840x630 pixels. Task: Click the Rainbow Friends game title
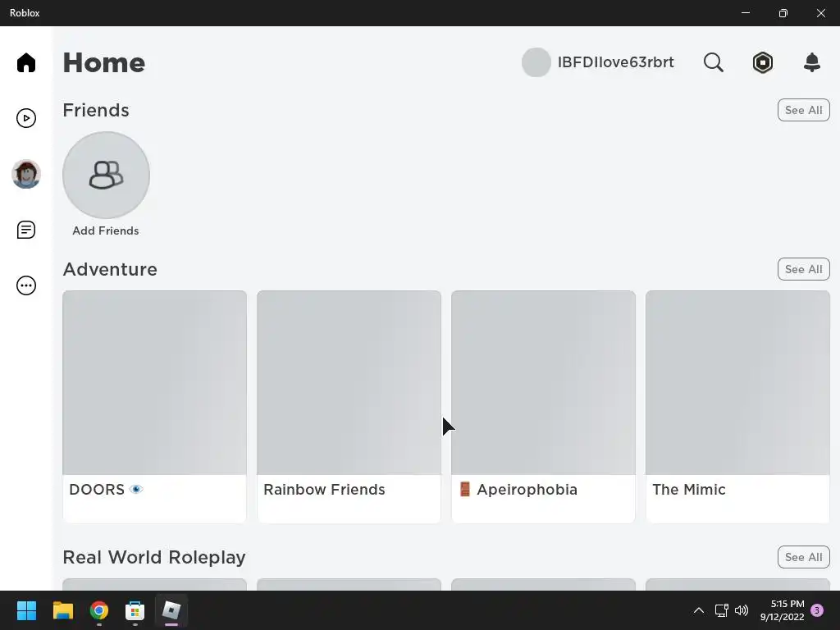pyautogui.click(x=324, y=489)
